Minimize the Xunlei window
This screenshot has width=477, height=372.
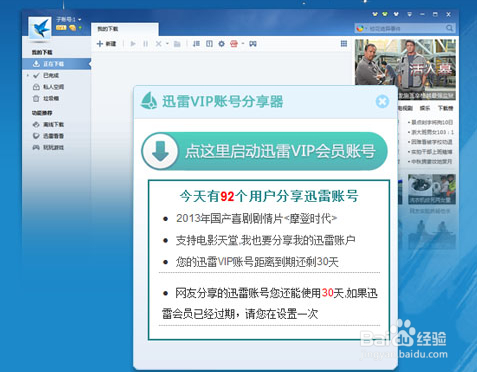[422, 14]
